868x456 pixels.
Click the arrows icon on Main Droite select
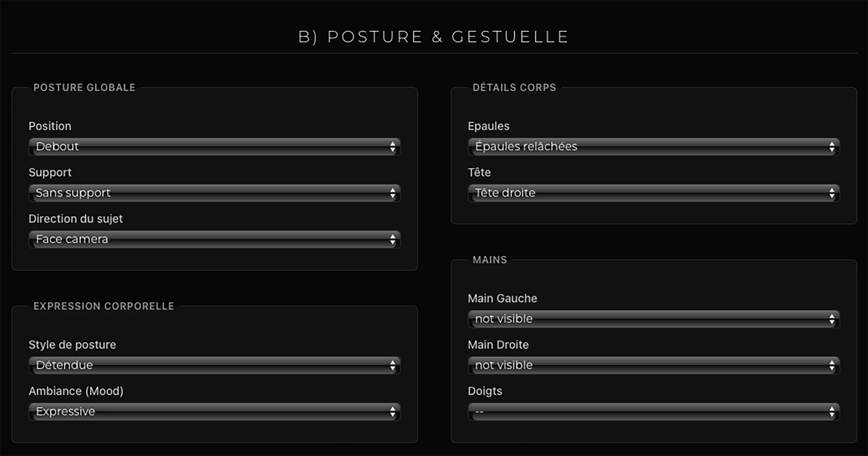point(832,365)
